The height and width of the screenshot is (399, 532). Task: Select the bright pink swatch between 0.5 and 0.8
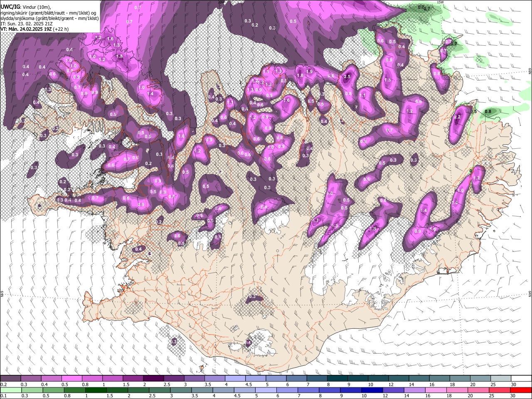click(71, 379)
